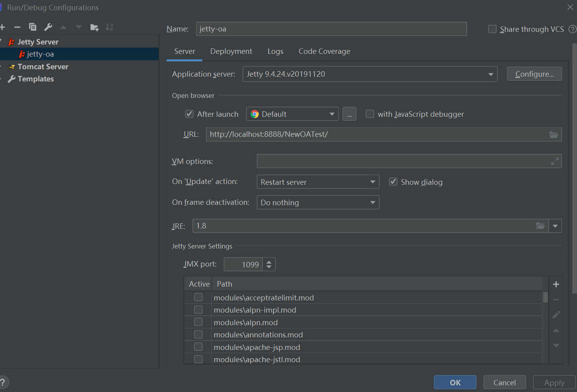The width and height of the screenshot is (577, 392).
Task: Click module table scrollbar thumb
Action: 546,297
